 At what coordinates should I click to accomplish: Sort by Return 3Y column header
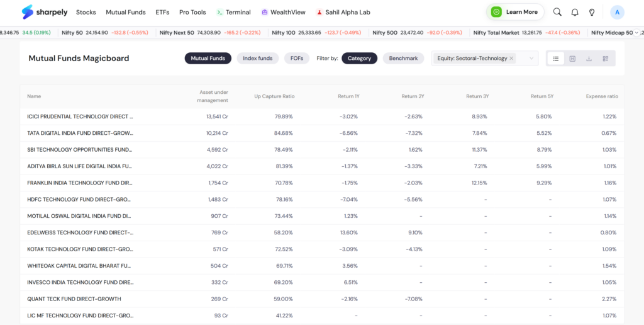pyautogui.click(x=477, y=96)
